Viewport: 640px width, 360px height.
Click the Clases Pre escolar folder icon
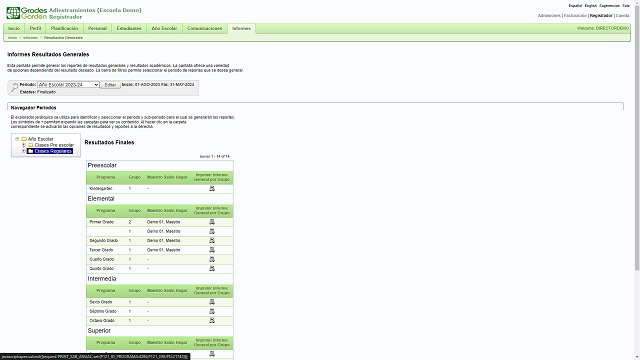point(31,145)
